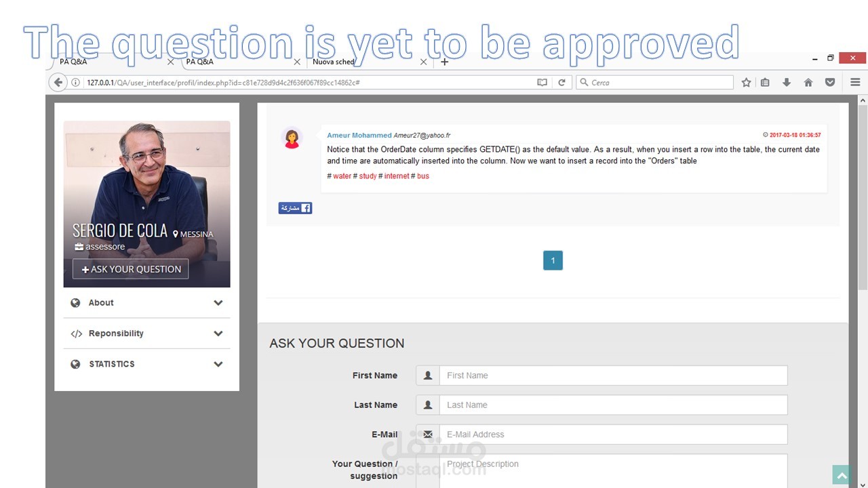
Task: Click the code icon next to Reponsibility
Action: click(76, 333)
